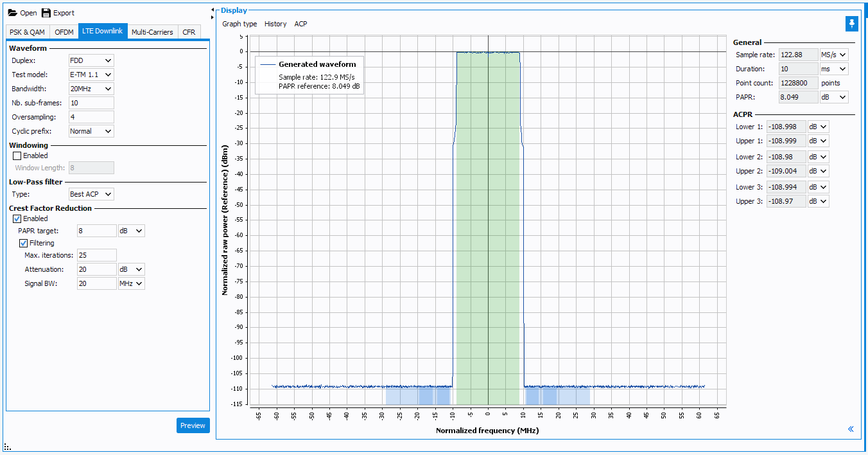Click the Generated waveform legend entry
This screenshot has height=455, width=868.
[317, 64]
